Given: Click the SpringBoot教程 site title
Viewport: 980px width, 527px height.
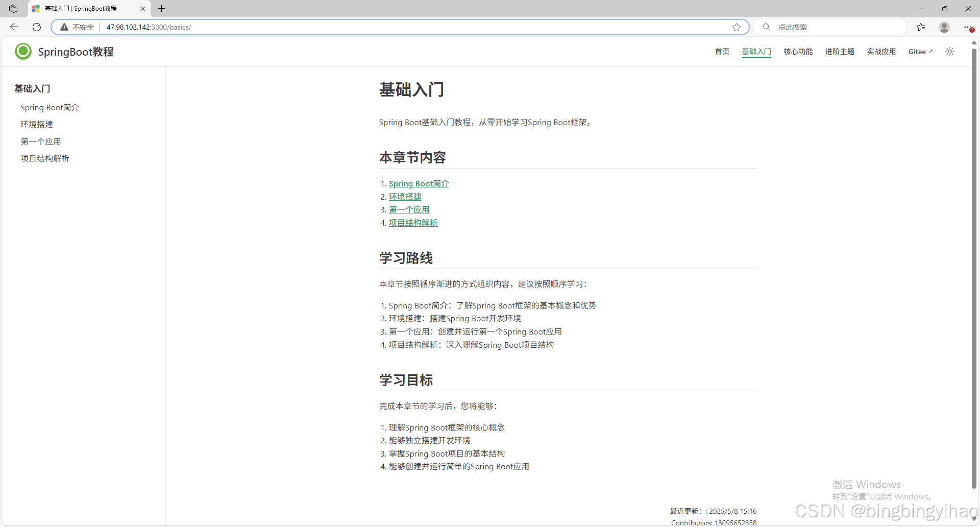Looking at the screenshot, I should click(x=76, y=52).
